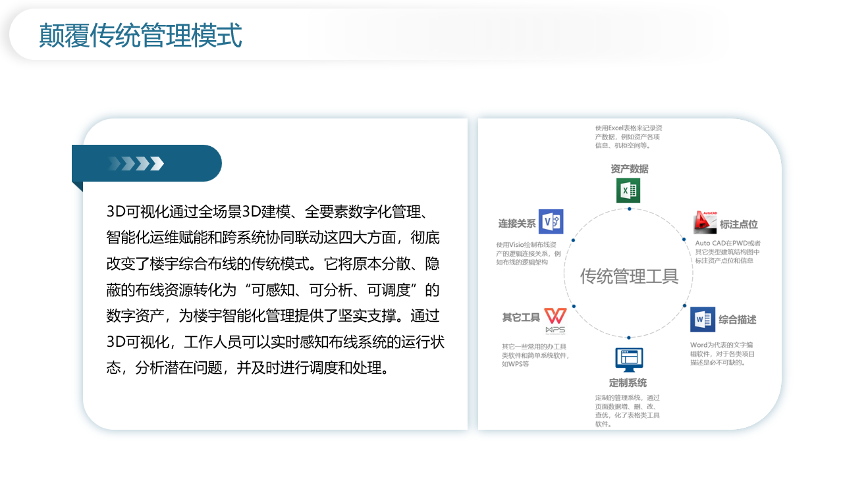Viewport: 868px width, 487px height.
Task: Select the custom system monitor icon
Action: [x=628, y=359]
